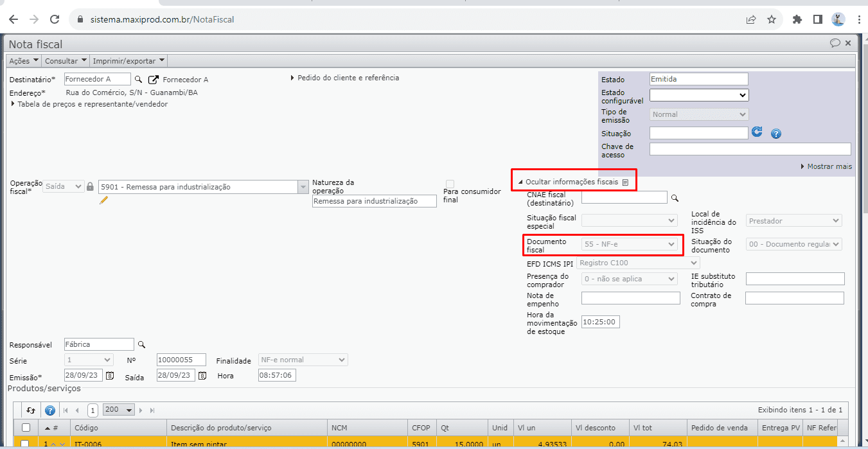Open the 200 items per page dropdown
868x449 pixels.
pos(118,410)
